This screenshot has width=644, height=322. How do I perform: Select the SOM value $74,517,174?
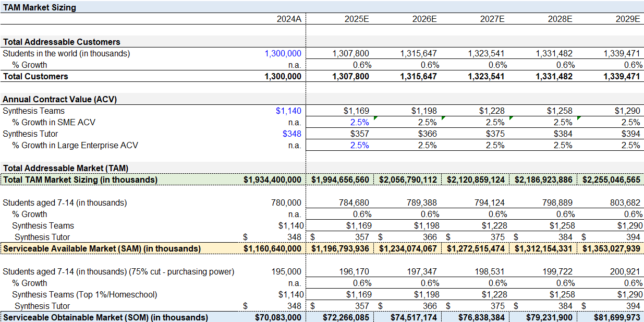[414, 317]
